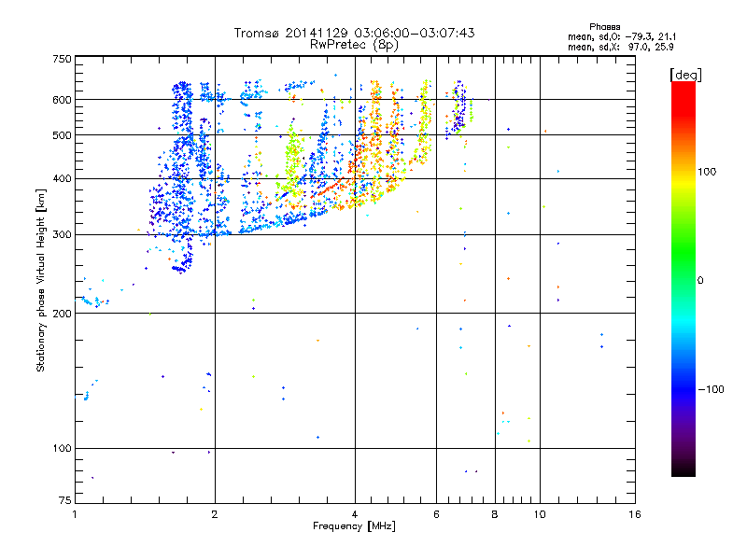Click the x-axis tick label '2'

click(215, 514)
